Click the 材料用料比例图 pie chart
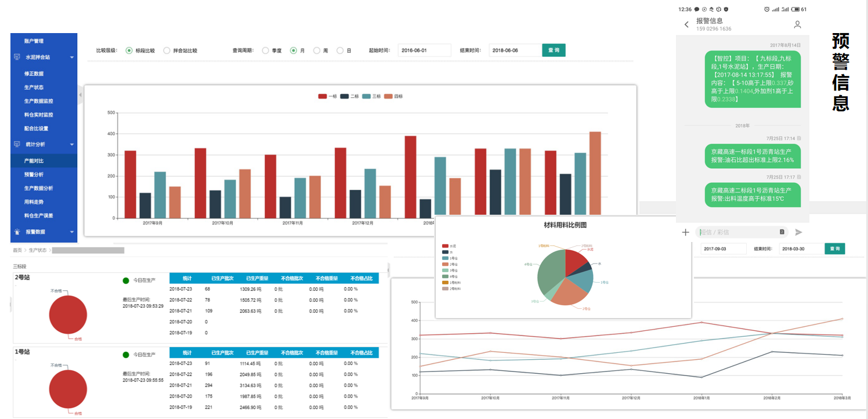 click(565, 277)
